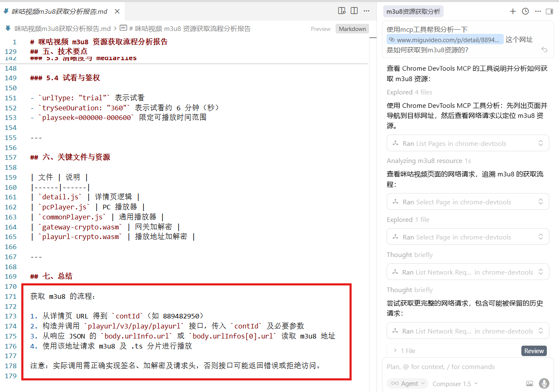
Task: Click the tool icon beside 'Ran List Pages'
Action: pos(395,143)
